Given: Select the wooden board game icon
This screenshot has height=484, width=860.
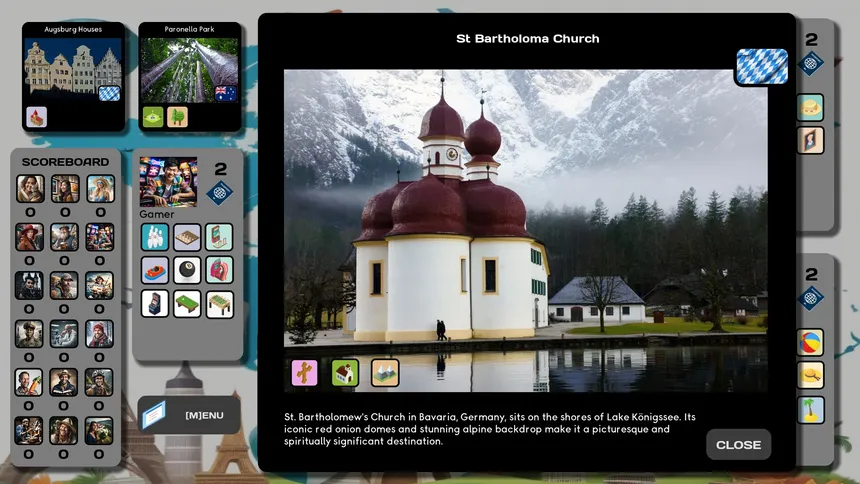Looking at the screenshot, I should (187, 237).
